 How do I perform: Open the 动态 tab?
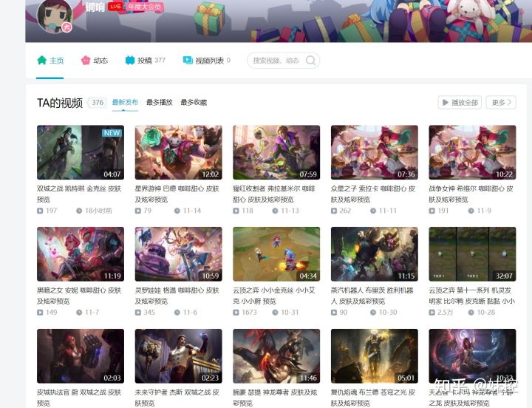95,61
